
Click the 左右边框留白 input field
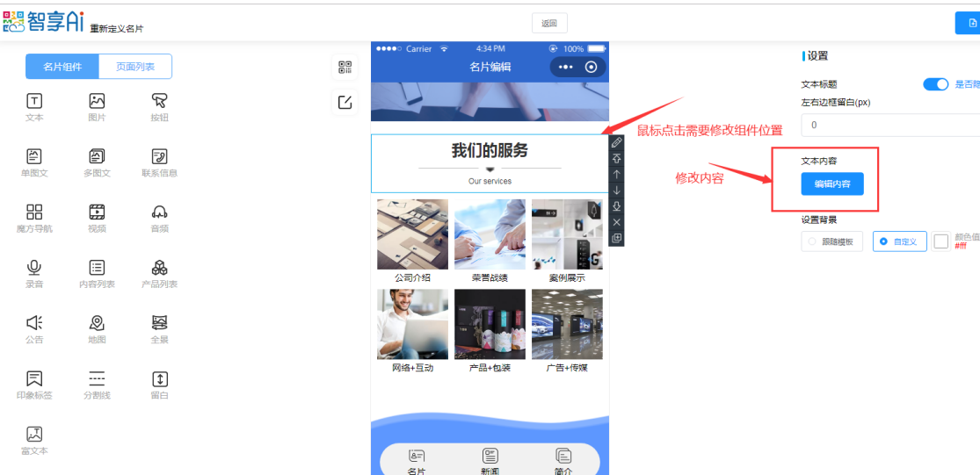click(888, 126)
